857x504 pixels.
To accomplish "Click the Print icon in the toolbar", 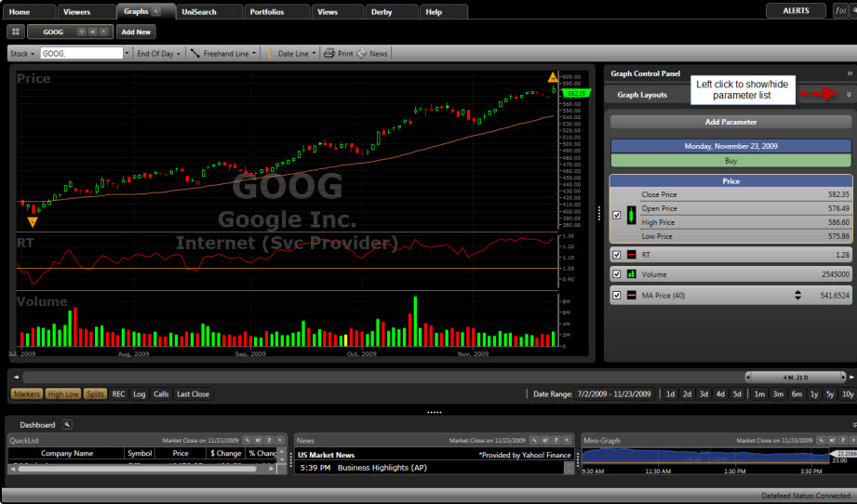I will click(x=329, y=54).
